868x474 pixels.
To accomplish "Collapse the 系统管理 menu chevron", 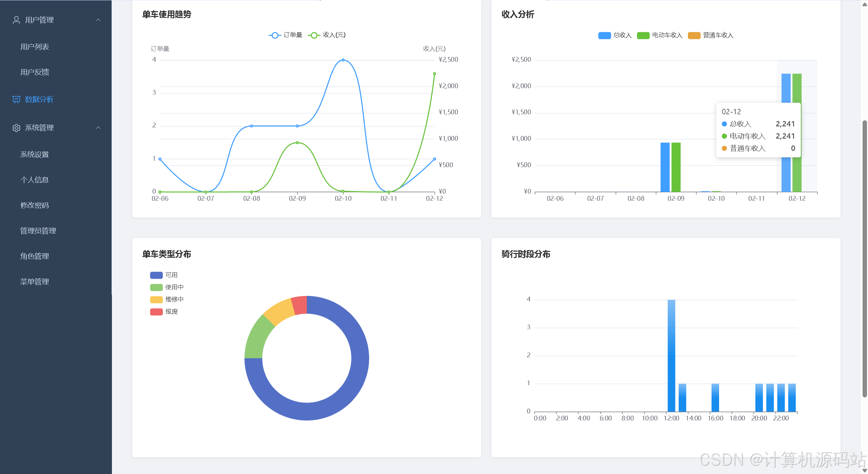I will point(98,128).
